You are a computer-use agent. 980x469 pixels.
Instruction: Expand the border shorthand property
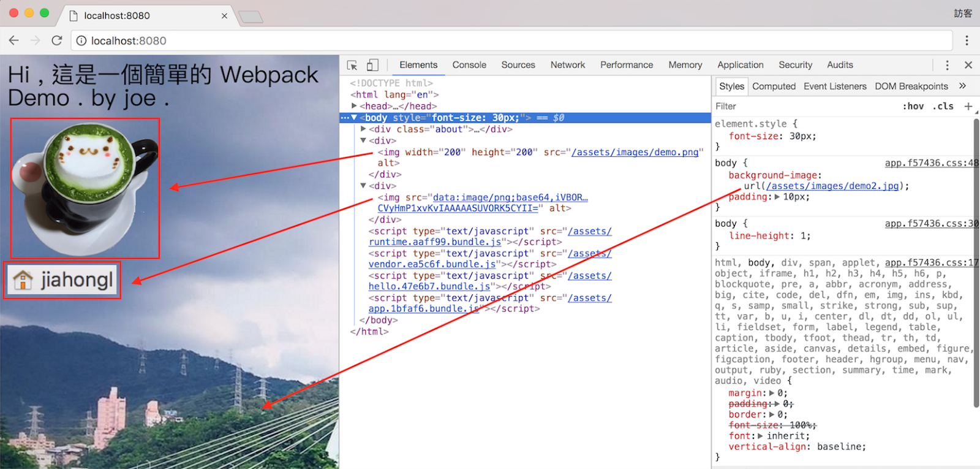(772, 414)
